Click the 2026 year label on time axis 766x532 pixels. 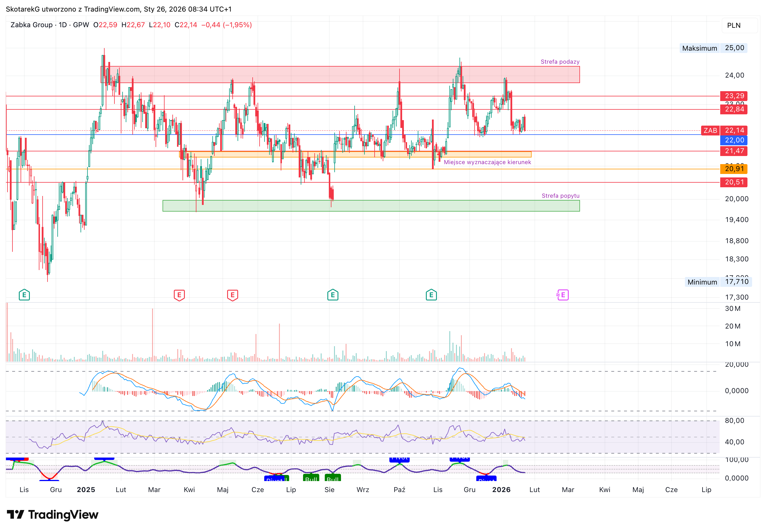pos(501,490)
